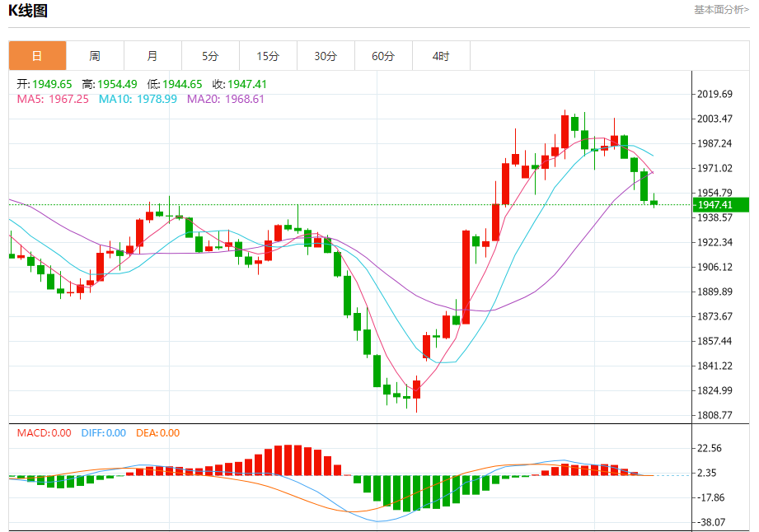Click the MA10: 1978.99 legend label
The height and width of the screenshot is (532, 759).
pos(138,99)
